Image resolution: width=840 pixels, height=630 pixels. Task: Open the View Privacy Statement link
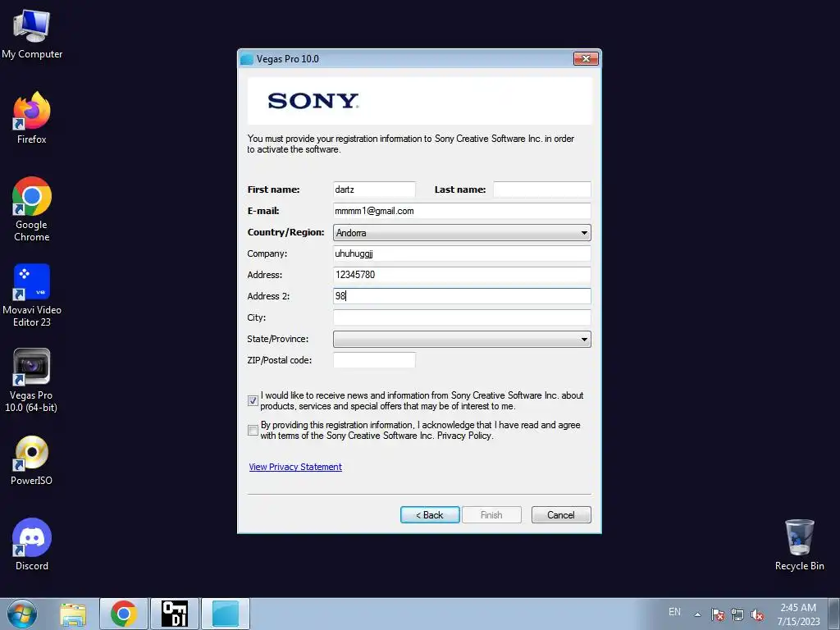click(295, 467)
